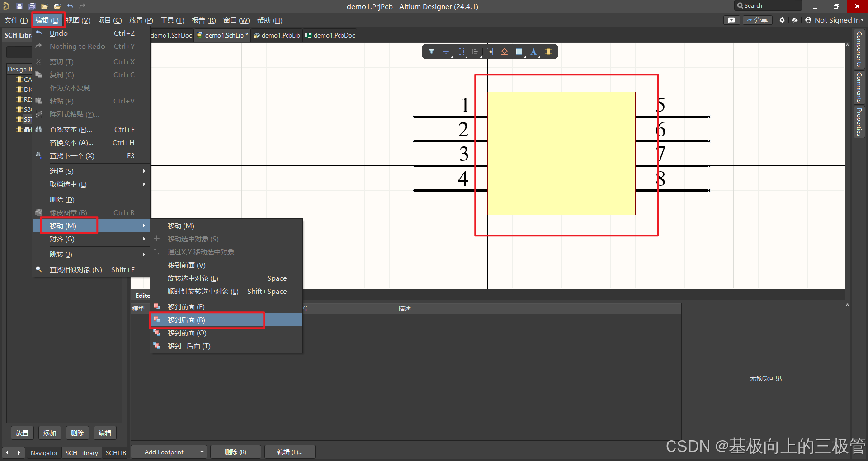Select the Place Rectangle tool
The image size is (868, 461).
[x=519, y=52]
